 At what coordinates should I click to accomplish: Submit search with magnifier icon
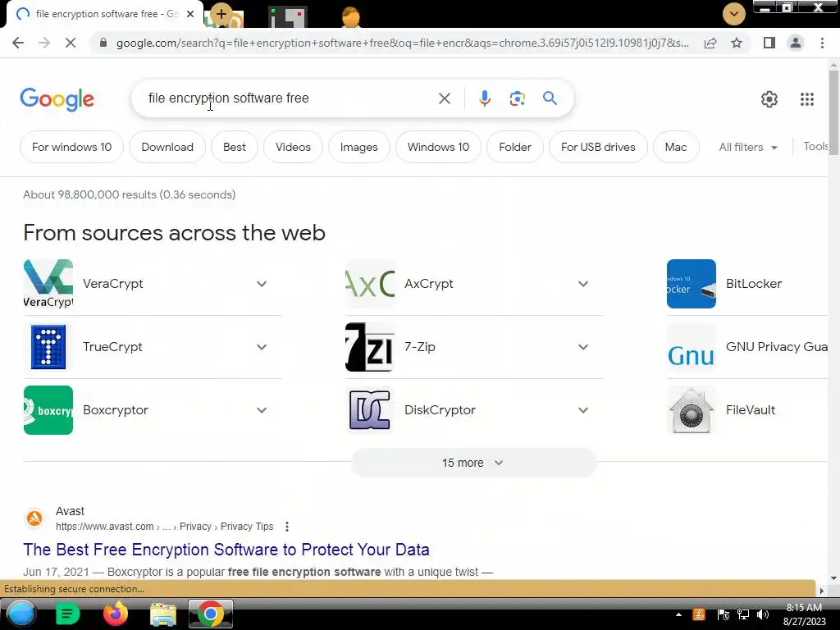tap(550, 98)
